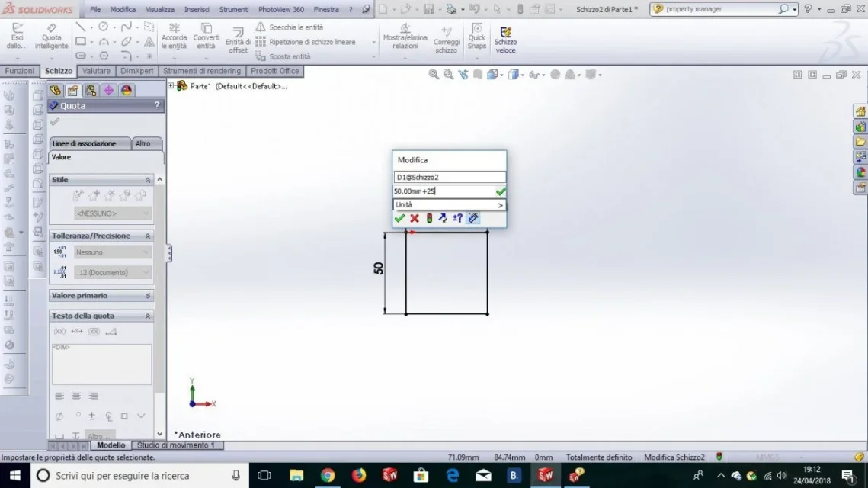Click the Specchia le entità mirror icon
This screenshot has height=488, width=868.
[260, 27]
